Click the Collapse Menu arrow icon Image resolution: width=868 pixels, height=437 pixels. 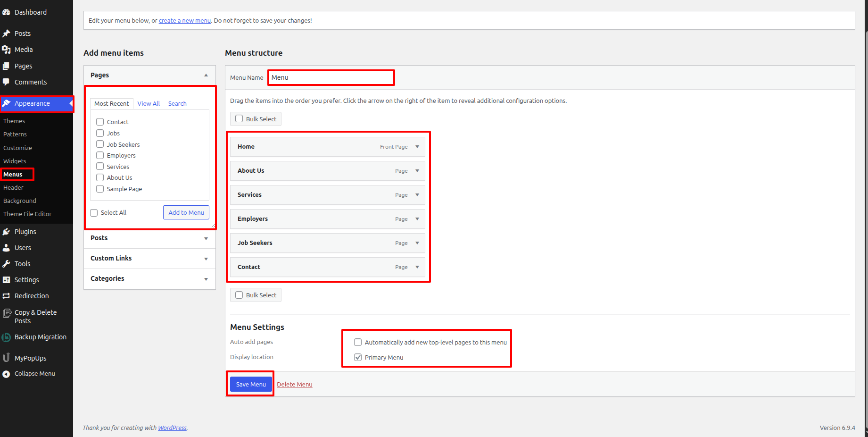(6, 374)
